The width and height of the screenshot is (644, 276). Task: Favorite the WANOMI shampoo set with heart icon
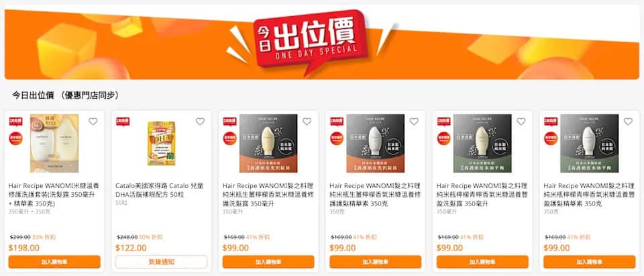pos(93,122)
